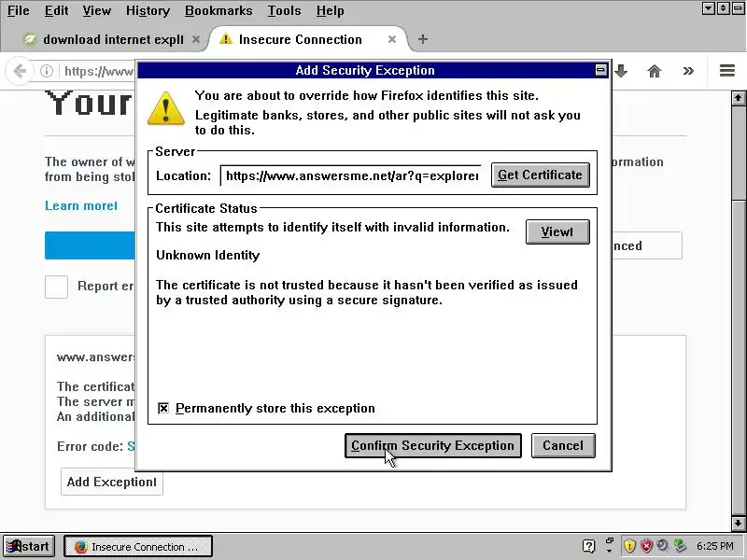Screen dimensions: 747x560
Task: Check the Report errors checkbox on page
Action: (56, 287)
